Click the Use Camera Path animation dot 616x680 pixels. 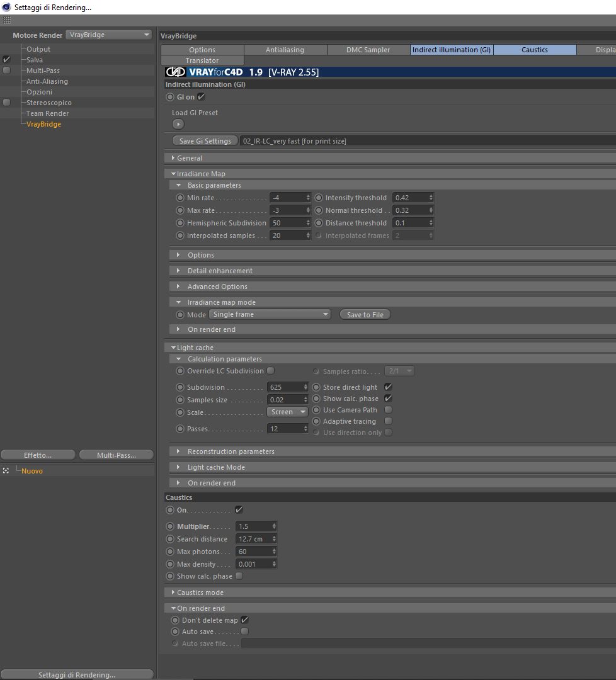click(316, 410)
